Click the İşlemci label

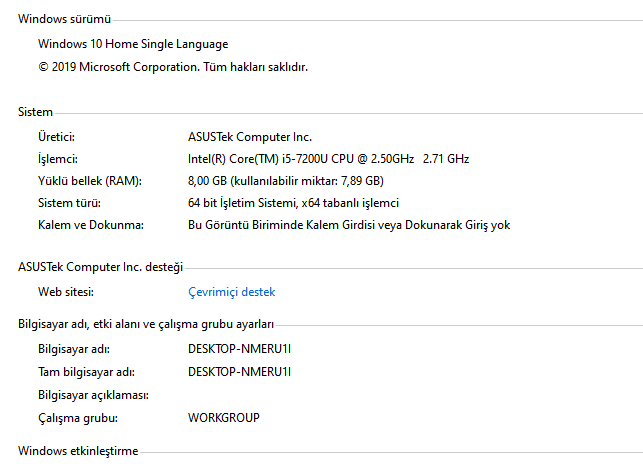(58, 159)
